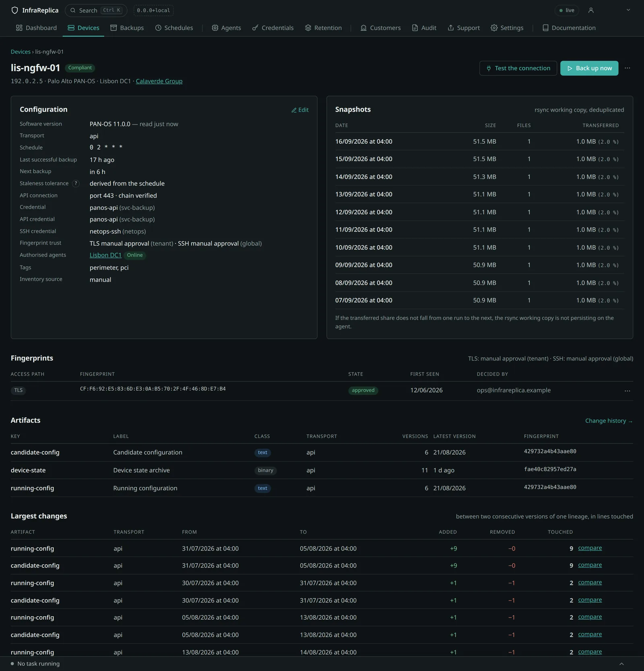
Task: Click the device-state artifact key
Action: pyautogui.click(x=28, y=470)
